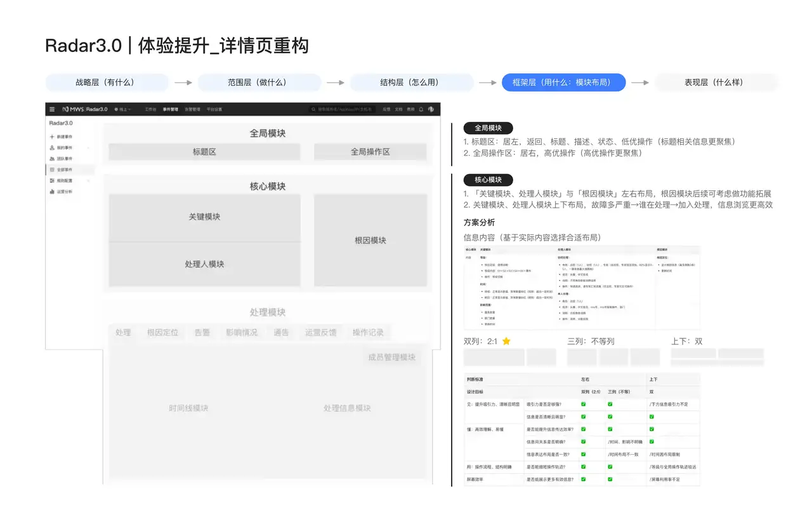Click the 全局操作区 block
The height and width of the screenshot is (508, 812).
(x=370, y=152)
